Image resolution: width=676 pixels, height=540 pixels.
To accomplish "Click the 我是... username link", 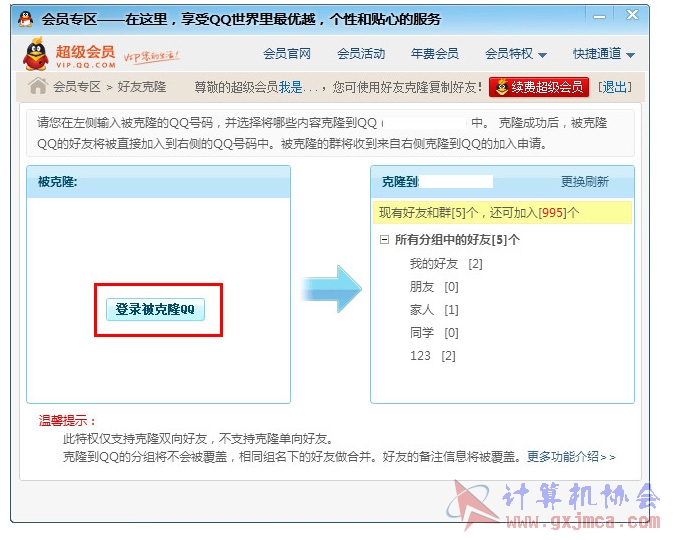I will coord(298,87).
